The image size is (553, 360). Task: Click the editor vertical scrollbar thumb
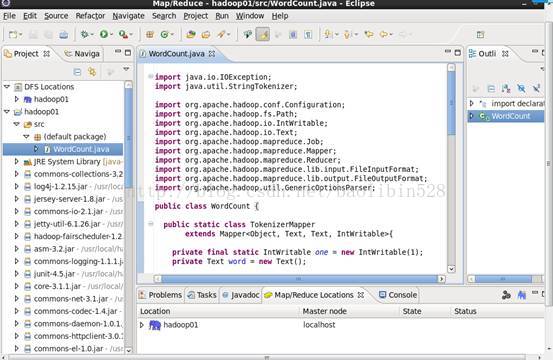coord(451,102)
